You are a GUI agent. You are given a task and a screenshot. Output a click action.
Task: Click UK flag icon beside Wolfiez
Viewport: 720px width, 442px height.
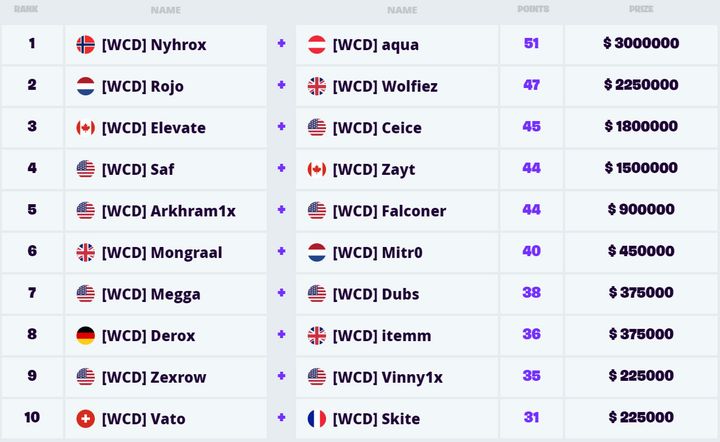pyautogui.click(x=317, y=86)
